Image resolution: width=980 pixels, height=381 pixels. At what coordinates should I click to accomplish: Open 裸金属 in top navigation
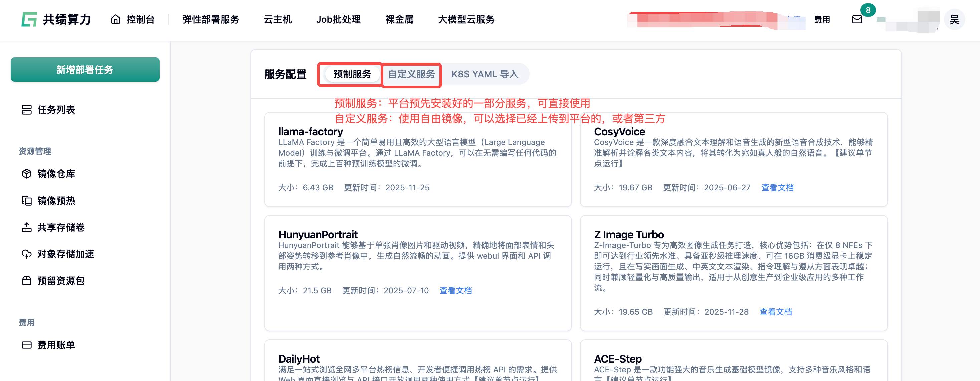click(x=399, y=19)
